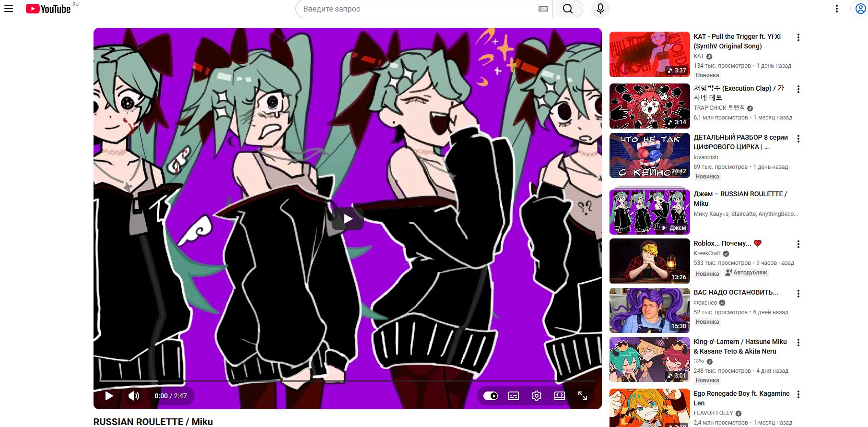The image size is (868, 427).
Task: Click the magnifier search button
Action: click(x=568, y=9)
